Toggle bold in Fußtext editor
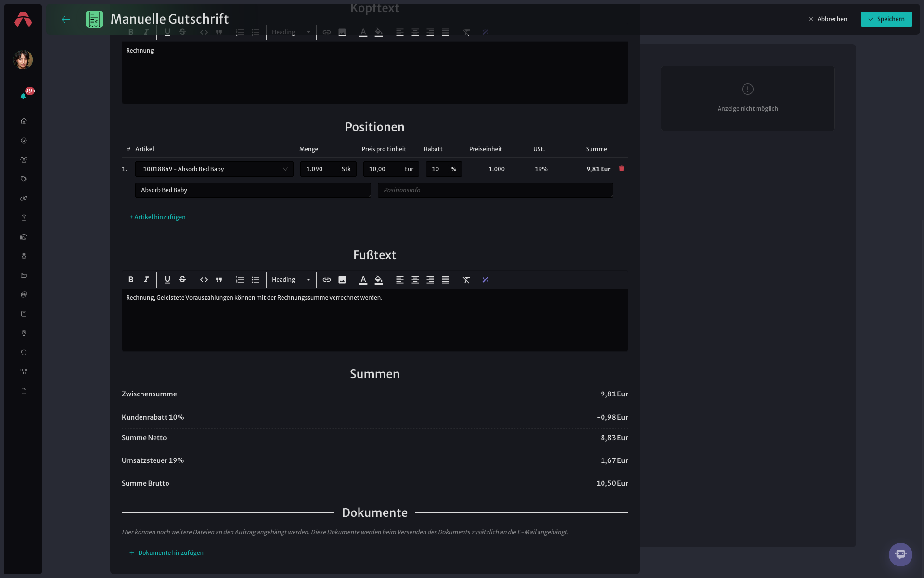 (x=131, y=280)
